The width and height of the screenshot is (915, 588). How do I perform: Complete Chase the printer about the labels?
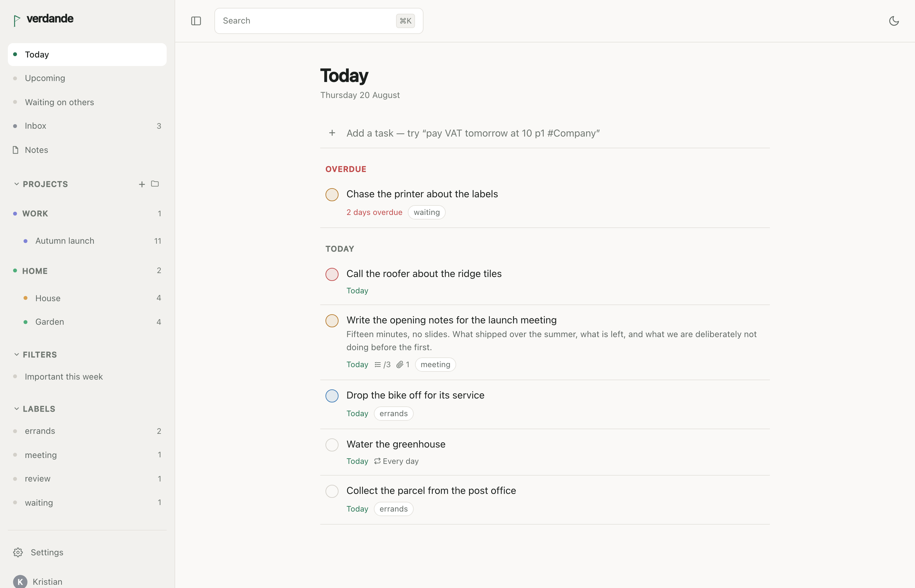(332, 194)
